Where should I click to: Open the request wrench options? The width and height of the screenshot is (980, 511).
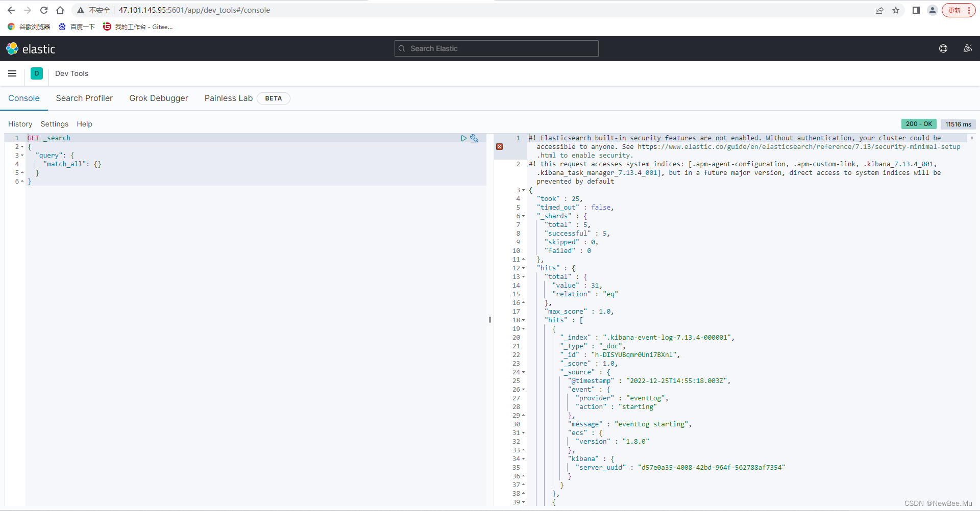point(474,138)
